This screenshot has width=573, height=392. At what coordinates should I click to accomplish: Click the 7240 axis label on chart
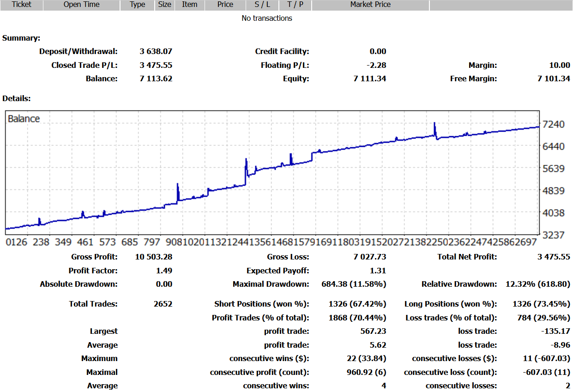click(554, 124)
